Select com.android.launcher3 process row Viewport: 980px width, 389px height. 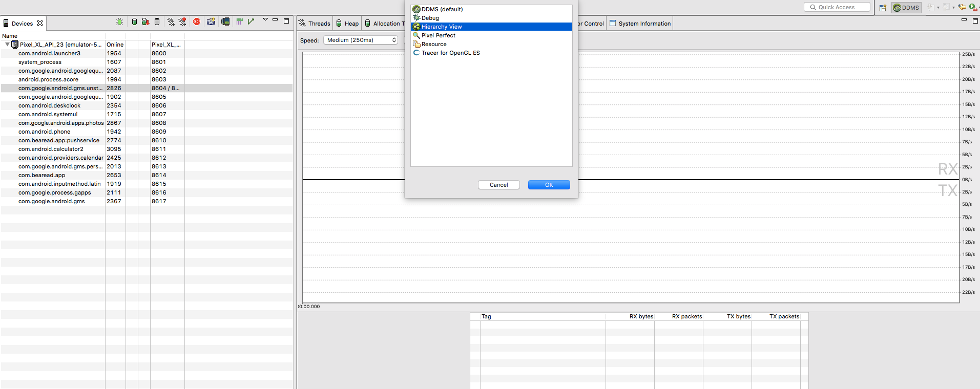point(147,53)
